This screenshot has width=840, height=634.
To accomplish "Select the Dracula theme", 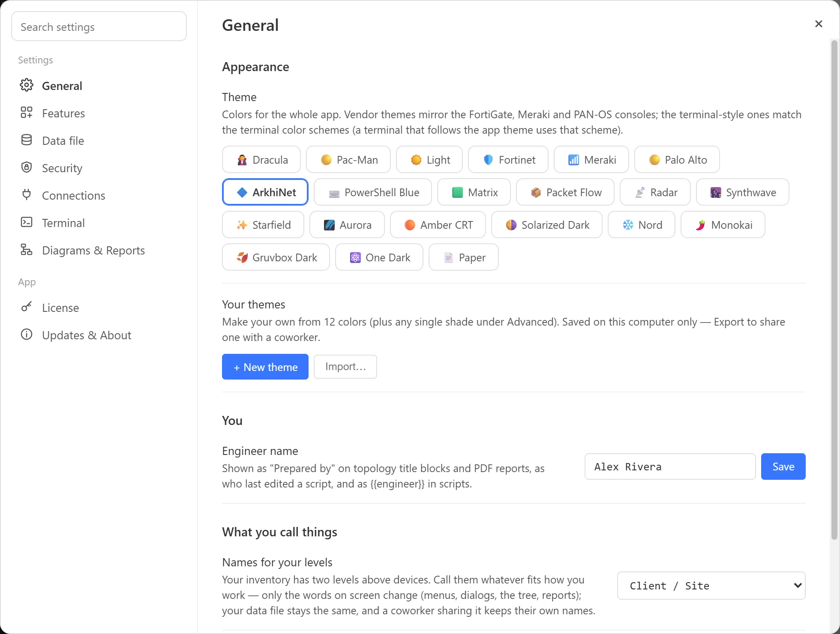I will pos(261,160).
